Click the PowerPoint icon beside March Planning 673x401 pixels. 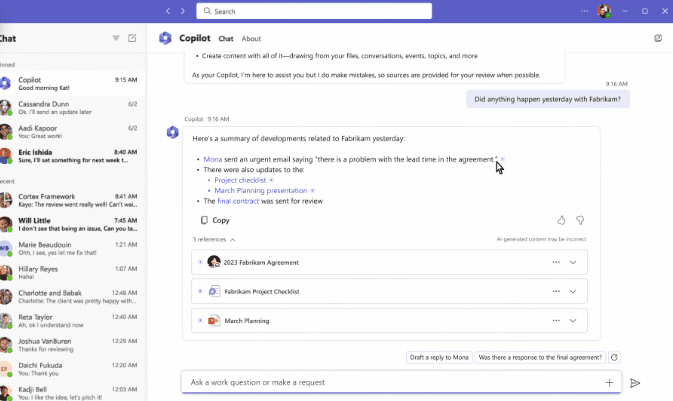click(214, 321)
